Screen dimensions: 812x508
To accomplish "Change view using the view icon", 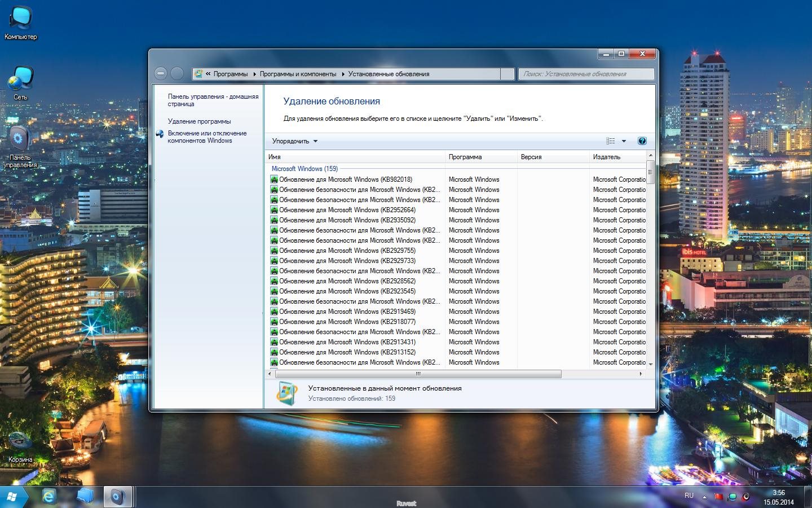I will pyautogui.click(x=611, y=141).
